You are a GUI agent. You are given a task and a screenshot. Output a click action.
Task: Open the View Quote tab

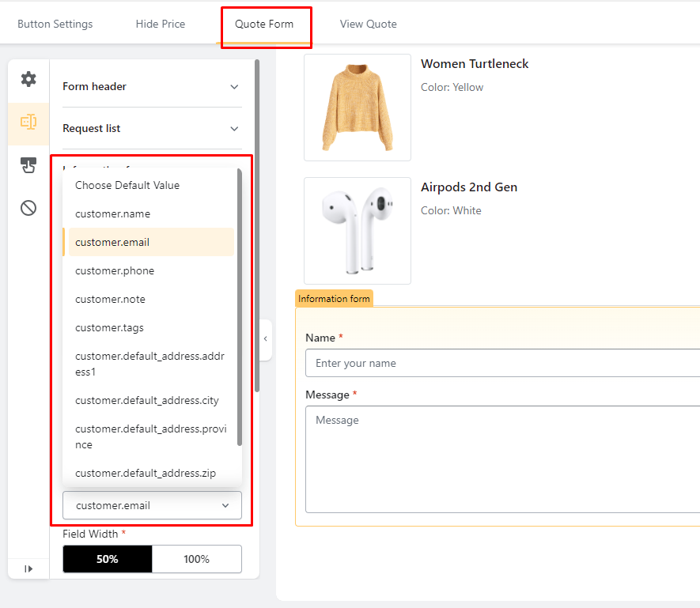coord(369,24)
